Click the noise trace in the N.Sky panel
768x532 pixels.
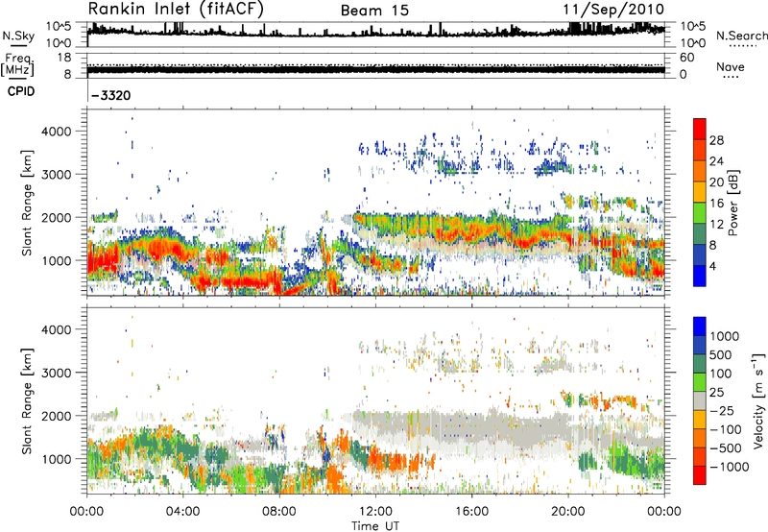coord(375,33)
